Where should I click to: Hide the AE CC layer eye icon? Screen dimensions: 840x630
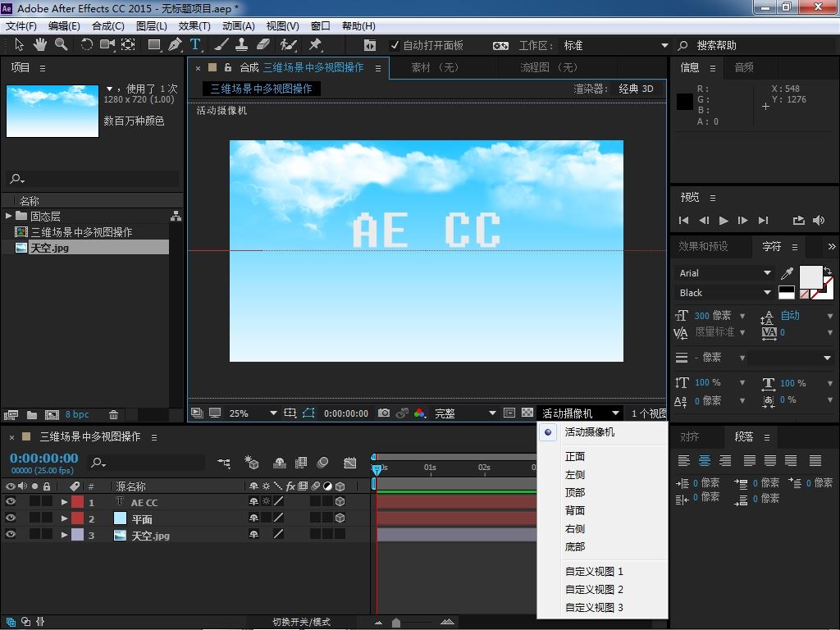[x=10, y=502]
